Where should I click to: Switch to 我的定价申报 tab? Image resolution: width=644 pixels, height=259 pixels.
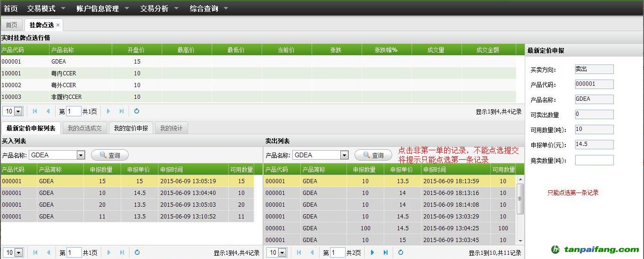(131, 128)
